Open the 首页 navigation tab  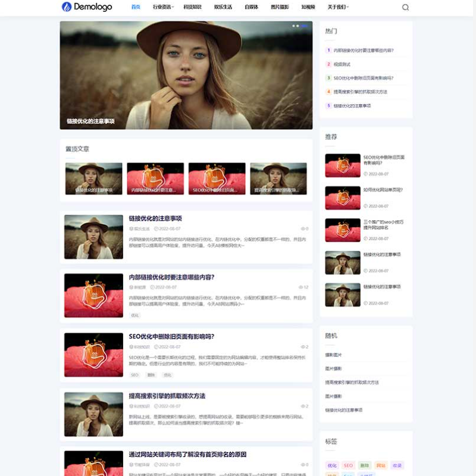(x=136, y=7)
